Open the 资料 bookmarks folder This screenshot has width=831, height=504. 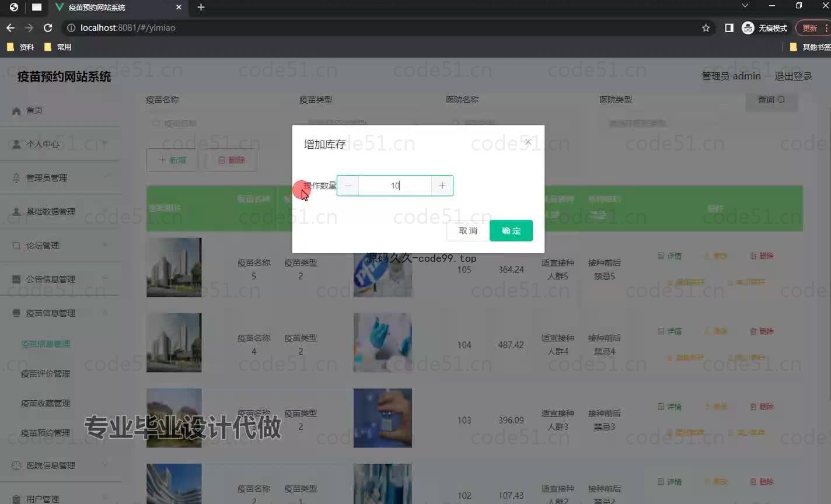20,47
